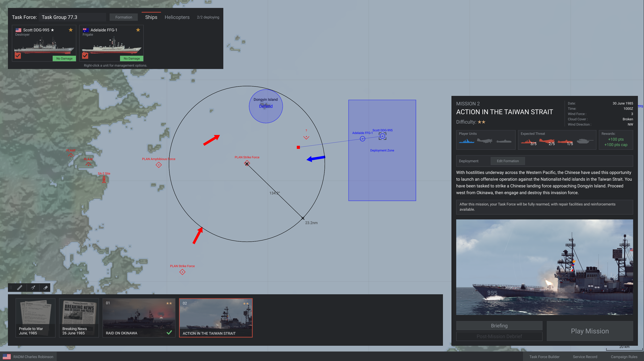Select mission 01 Raid on Okinawa
This screenshot has height=361, width=644.
click(x=139, y=318)
